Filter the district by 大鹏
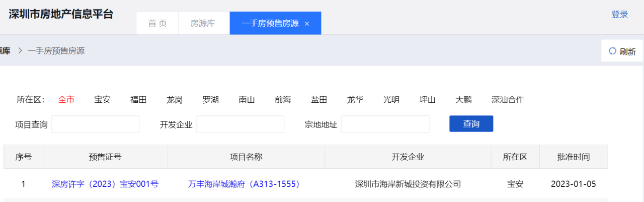The height and width of the screenshot is (202, 644). 463,100
